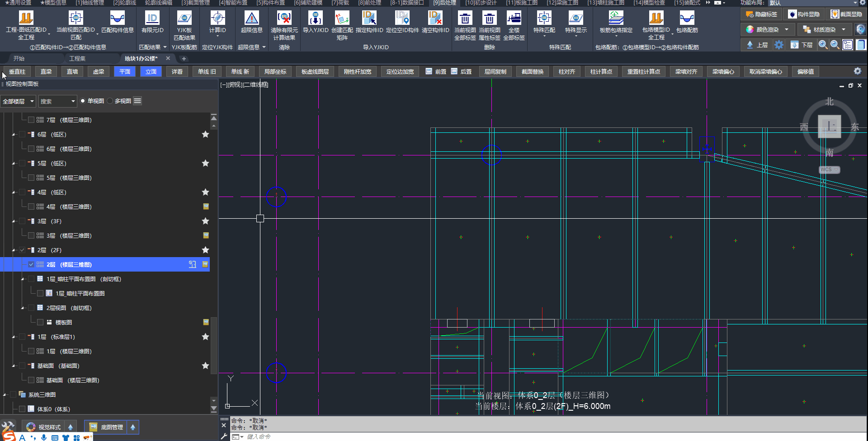Click the 导入YJKID icon

point(315,19)
